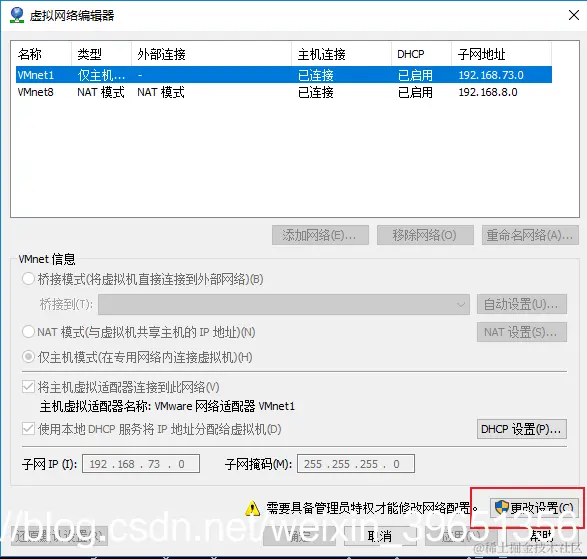Click the DHCP column header

pyautogui.click(x=421, y=54)
